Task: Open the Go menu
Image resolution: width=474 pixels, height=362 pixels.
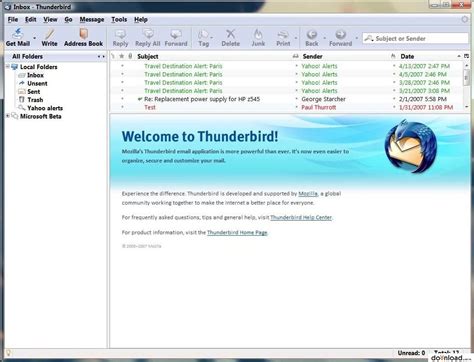Action: pyautogui.click(x=68, y=20)
